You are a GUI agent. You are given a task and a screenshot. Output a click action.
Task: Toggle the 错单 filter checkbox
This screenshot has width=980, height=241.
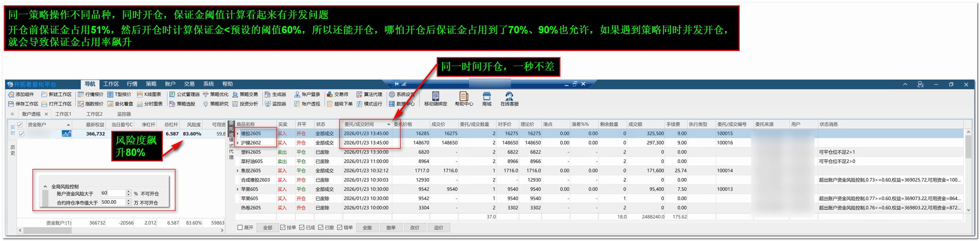(339, 228)
